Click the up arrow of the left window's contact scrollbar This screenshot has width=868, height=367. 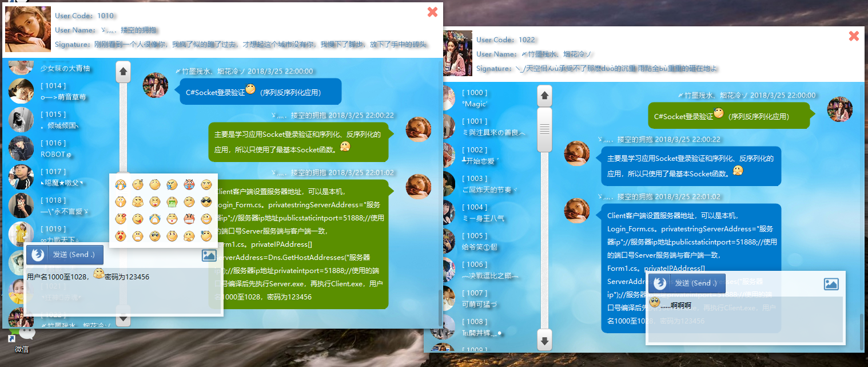(123, 72)
